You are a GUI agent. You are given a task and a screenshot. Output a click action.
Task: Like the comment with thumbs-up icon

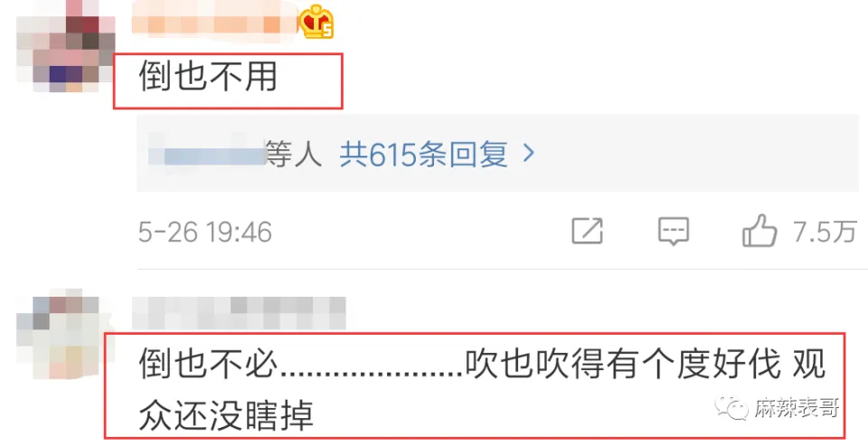tap(759, 231)
